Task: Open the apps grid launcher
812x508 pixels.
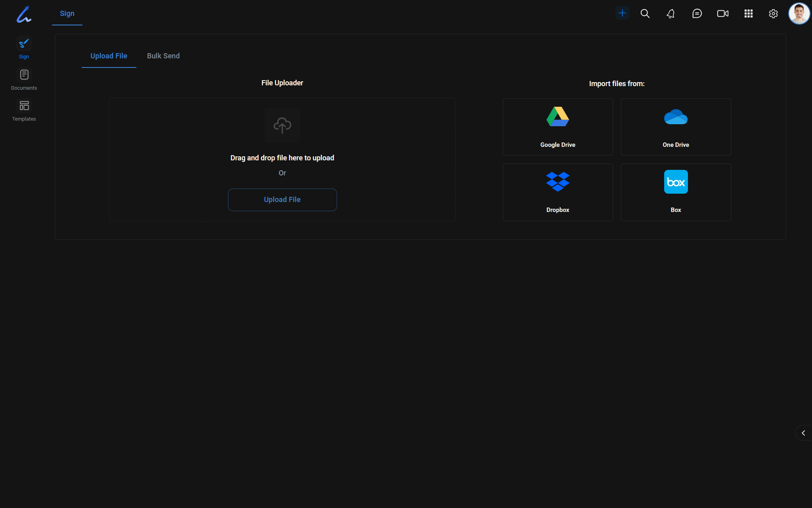Action: pos(749,13)
